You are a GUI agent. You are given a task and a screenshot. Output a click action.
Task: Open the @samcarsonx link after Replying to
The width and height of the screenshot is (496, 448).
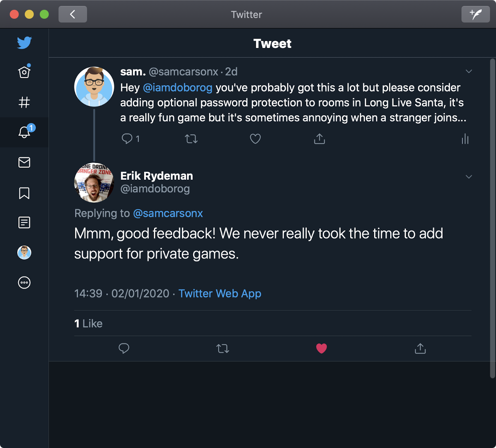tap(168, 213)
